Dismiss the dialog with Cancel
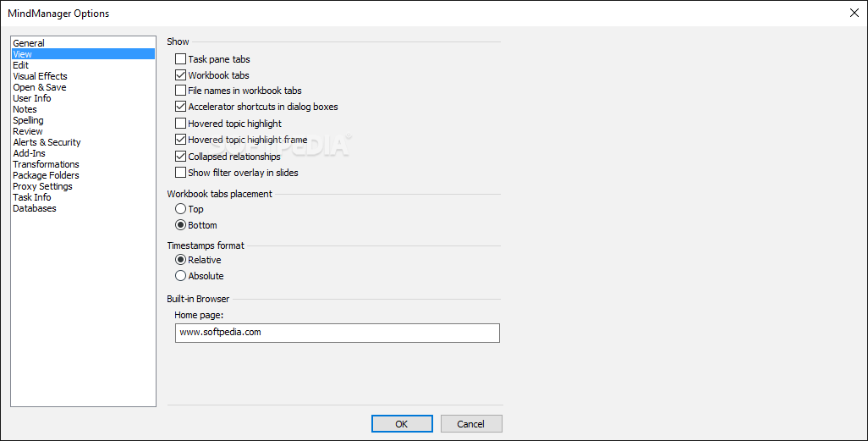Screen dimensions: 868x441 (x=471, y=424)
